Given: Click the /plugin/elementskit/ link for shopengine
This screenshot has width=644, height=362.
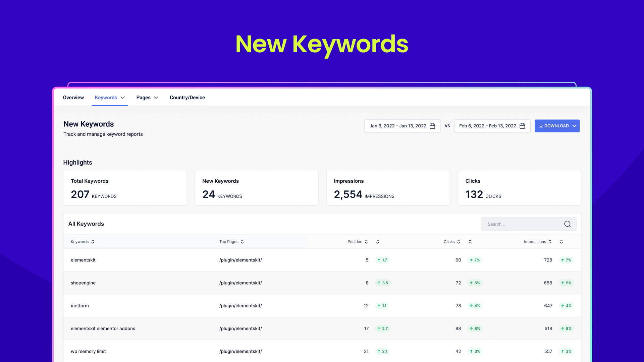Looking at the screenshot, I should (240, 283).
